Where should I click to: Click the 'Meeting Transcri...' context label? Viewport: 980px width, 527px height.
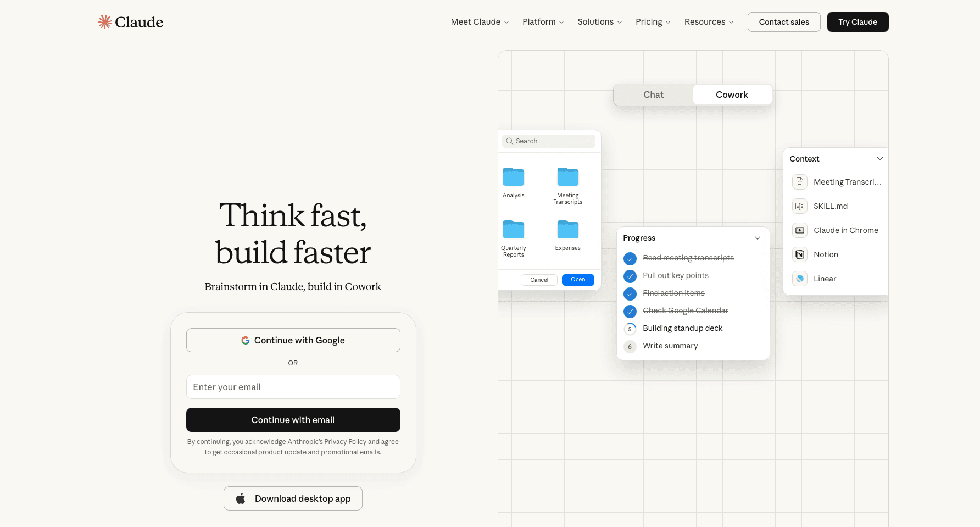coord(848,182)
